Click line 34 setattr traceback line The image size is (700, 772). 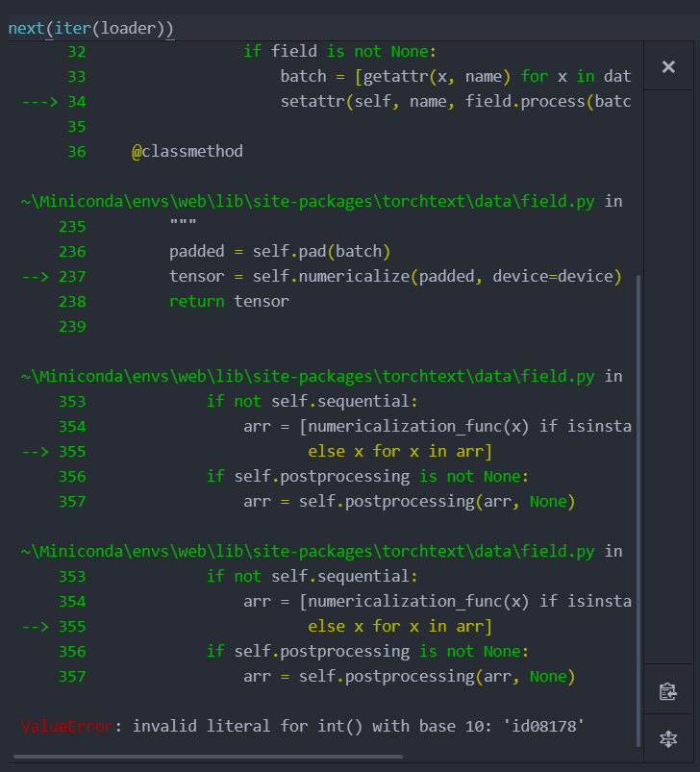326,101
